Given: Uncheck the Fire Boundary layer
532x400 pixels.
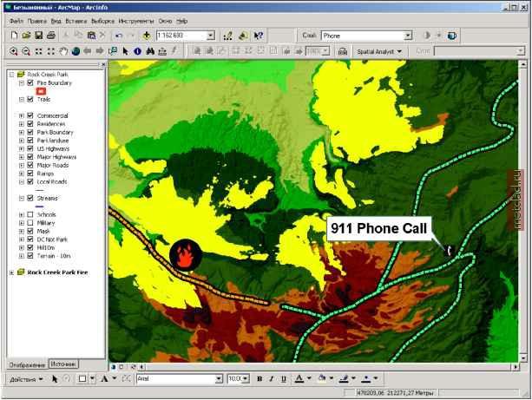Looking at the screenshot, I should click(x=30, y=82).
